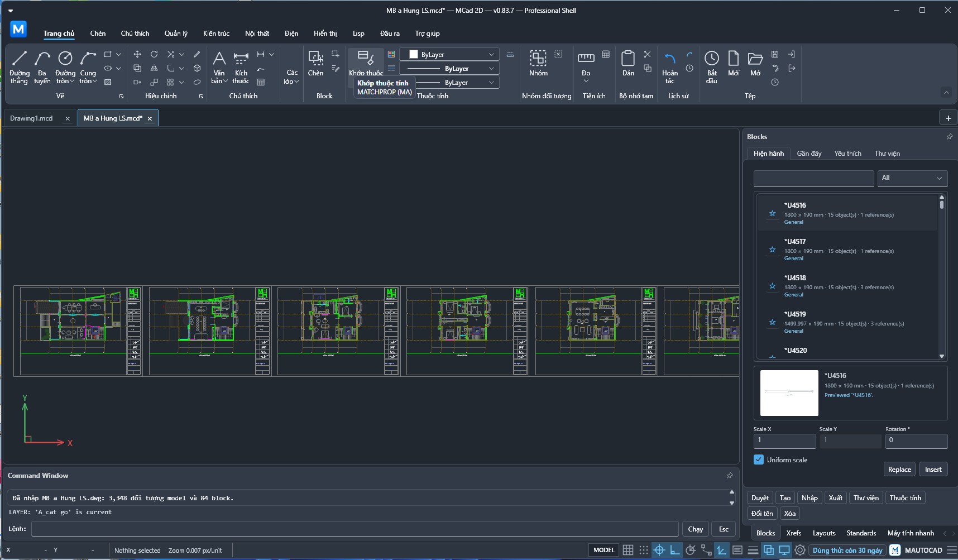
Task: Toggle dynamic UCS axis icon in status bar
Action: pos(722,550)
